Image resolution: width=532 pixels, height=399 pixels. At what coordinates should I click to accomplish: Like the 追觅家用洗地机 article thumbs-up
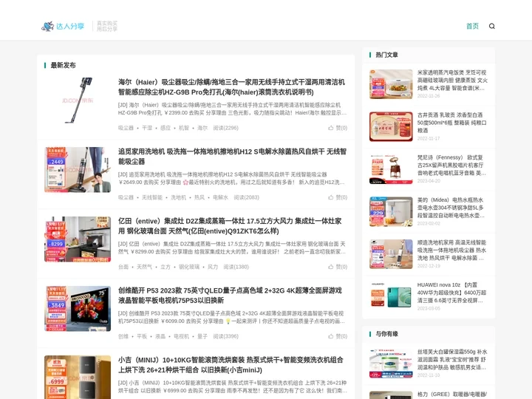(338, 197)
